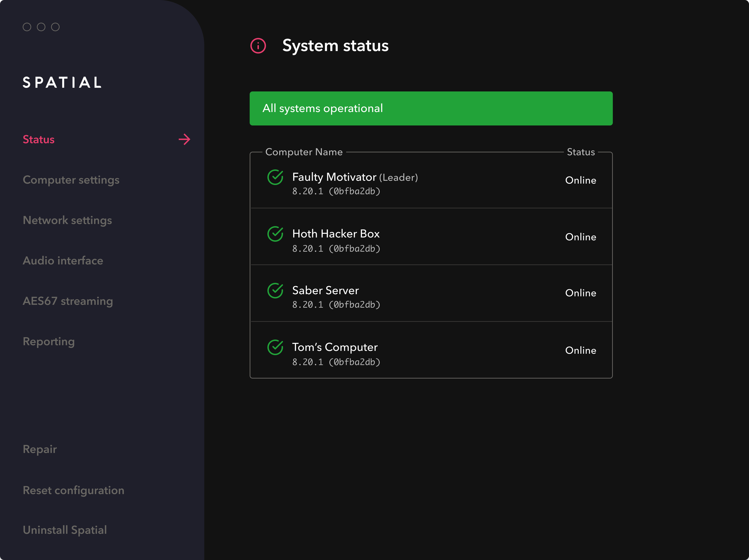
Task: Click the pink arrow next to Status
Action: (x=185, y=139)
